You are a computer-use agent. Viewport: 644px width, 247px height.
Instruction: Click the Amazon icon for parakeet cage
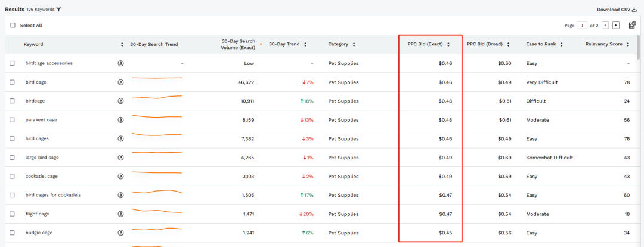tap(120, 120)
